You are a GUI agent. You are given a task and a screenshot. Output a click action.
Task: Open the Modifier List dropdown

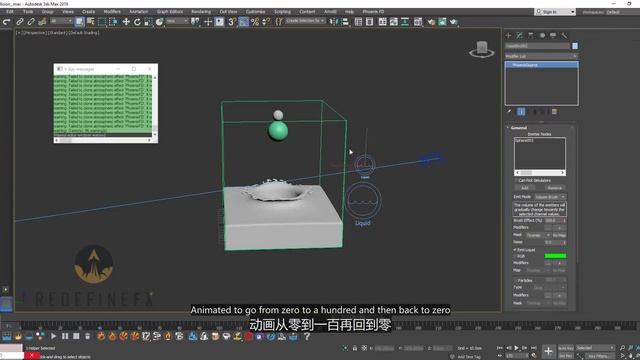point(541,56)
